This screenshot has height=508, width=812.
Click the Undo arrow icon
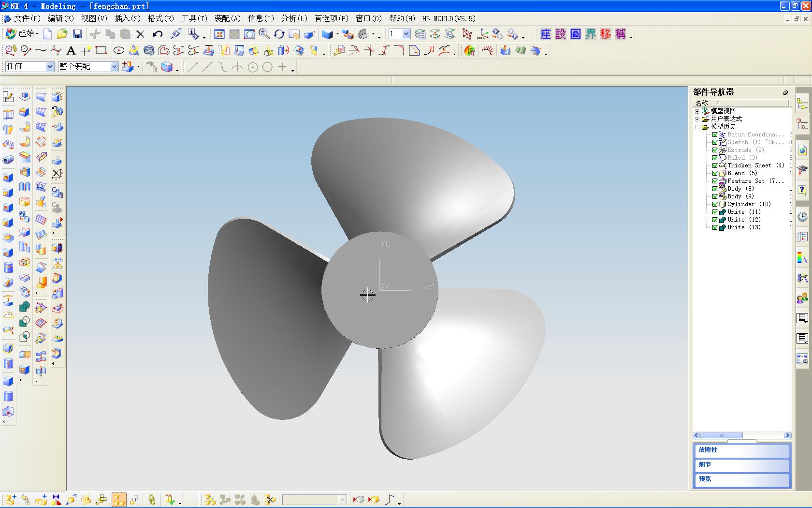pos(158,34)
